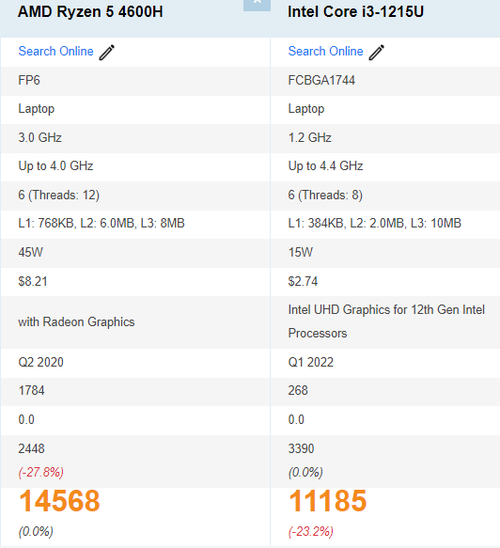Click pencil edit icon under Intel Core column

pos(376,52)
